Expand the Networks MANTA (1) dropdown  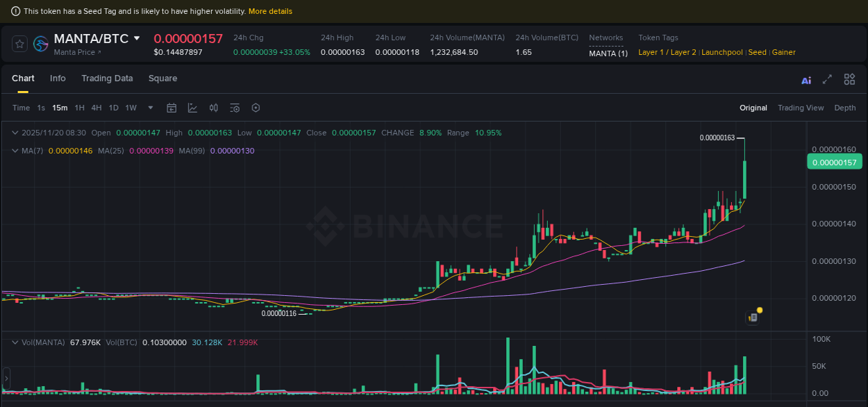[608, 52]
